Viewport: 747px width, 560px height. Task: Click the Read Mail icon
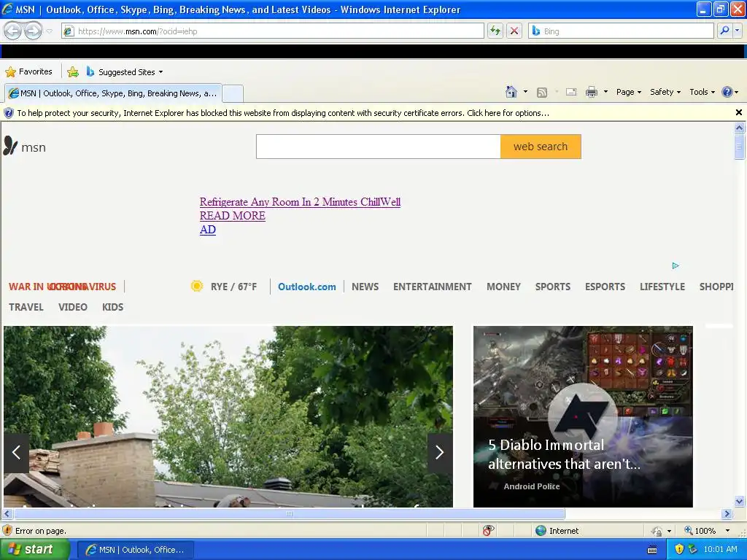[x=571, y=92]
